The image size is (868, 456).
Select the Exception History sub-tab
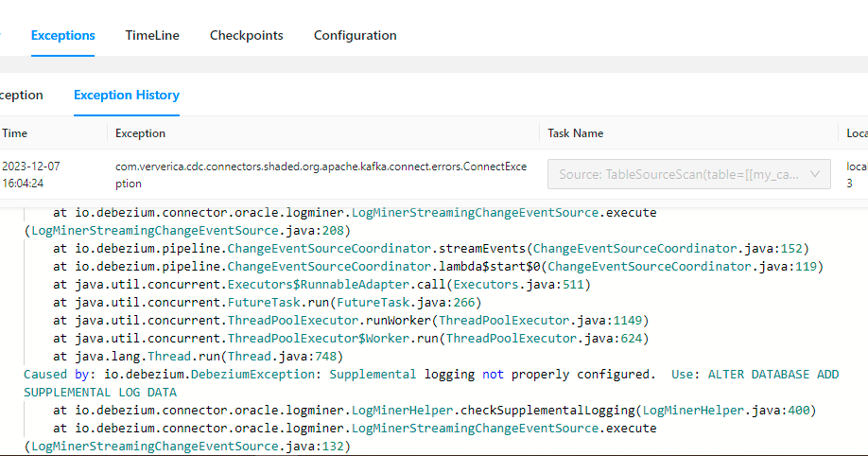tap(126, 96)
